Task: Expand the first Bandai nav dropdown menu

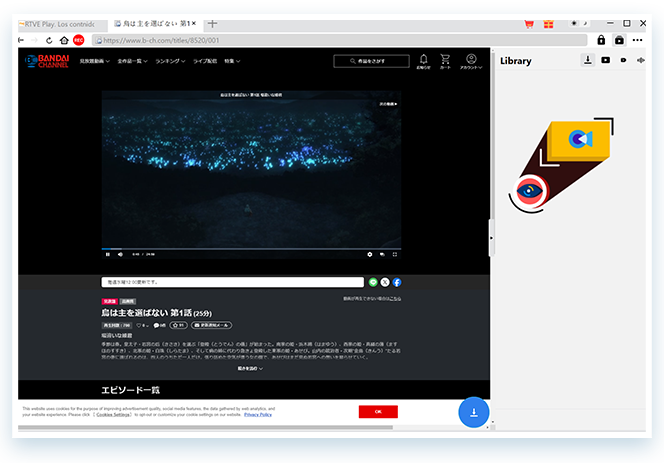Action: (x=94, y=61)
